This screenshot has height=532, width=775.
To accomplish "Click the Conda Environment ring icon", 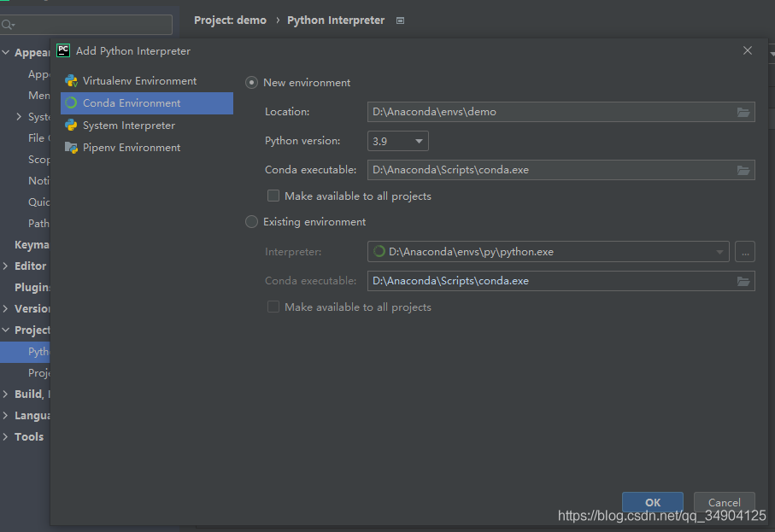I will tap(71, 103).
